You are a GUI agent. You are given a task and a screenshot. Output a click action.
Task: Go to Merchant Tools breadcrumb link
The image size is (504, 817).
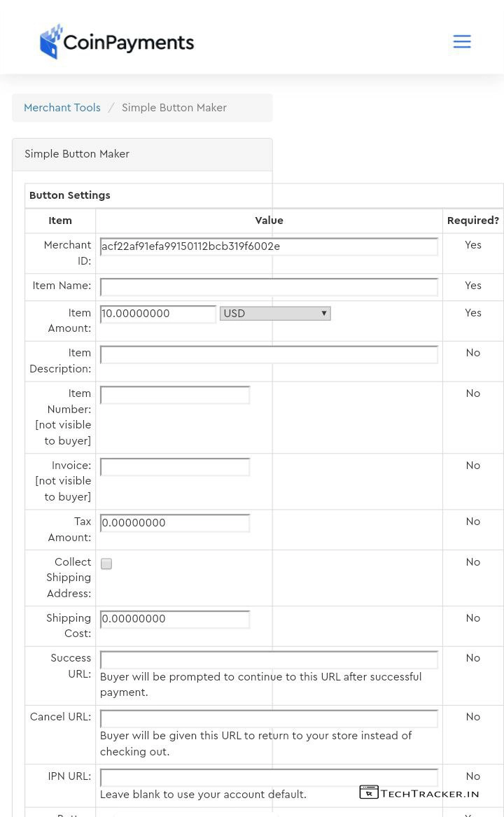click(62, 108)
